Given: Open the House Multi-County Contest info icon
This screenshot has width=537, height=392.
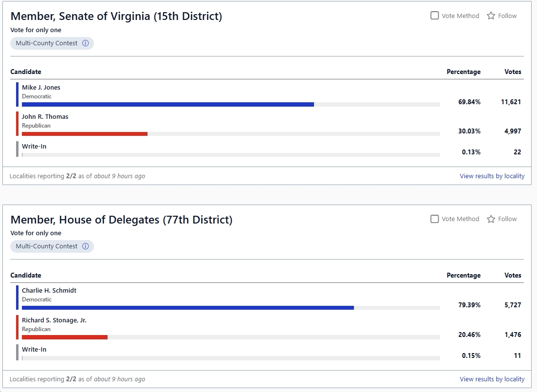Looking at the screenshot, I should click(86, 246).
